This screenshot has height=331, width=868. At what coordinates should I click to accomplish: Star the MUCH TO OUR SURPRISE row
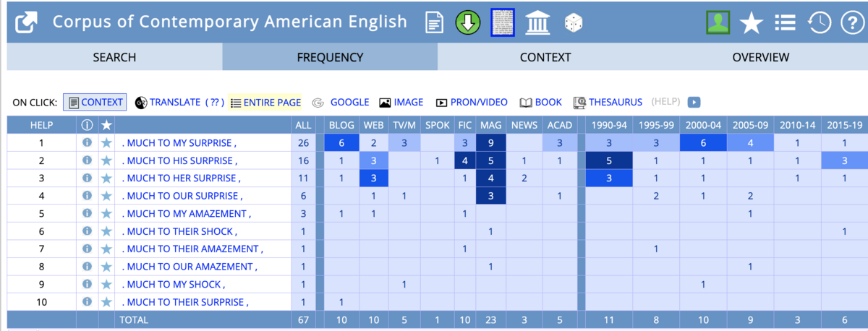[106, 196]
